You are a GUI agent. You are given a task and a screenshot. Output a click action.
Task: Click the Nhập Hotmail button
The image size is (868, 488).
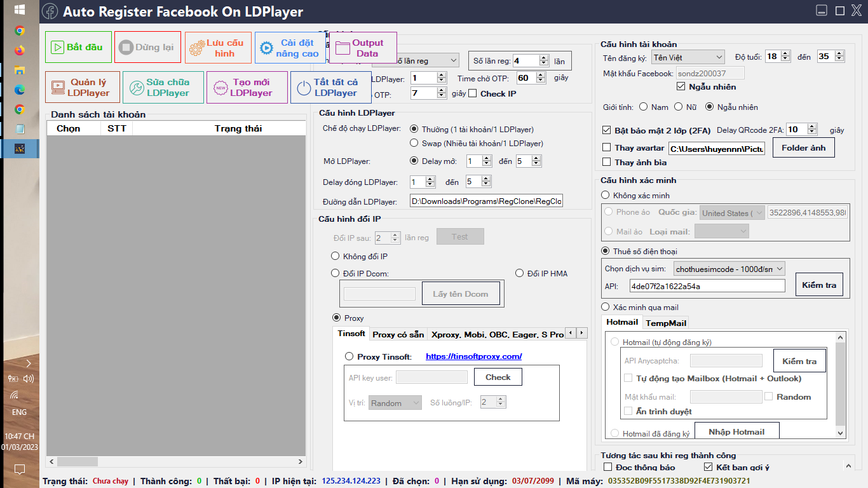[736, 431]
